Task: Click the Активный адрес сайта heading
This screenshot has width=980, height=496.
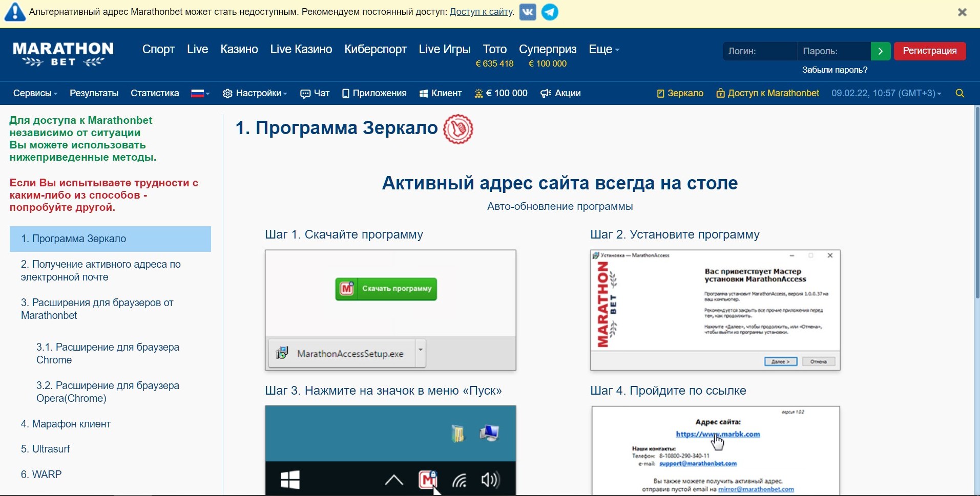Action: click(560, 183)
